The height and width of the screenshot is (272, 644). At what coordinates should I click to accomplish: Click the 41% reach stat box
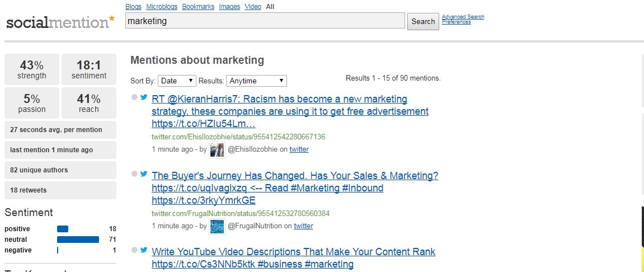click(89, 103)
